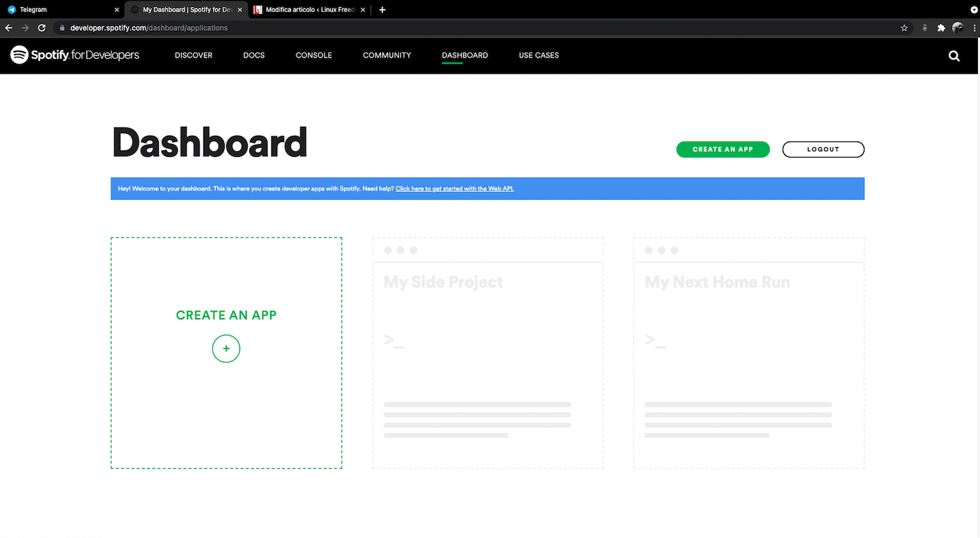Navigate to the Community section
Screen dimensions: 980x538
click(387, 55)
